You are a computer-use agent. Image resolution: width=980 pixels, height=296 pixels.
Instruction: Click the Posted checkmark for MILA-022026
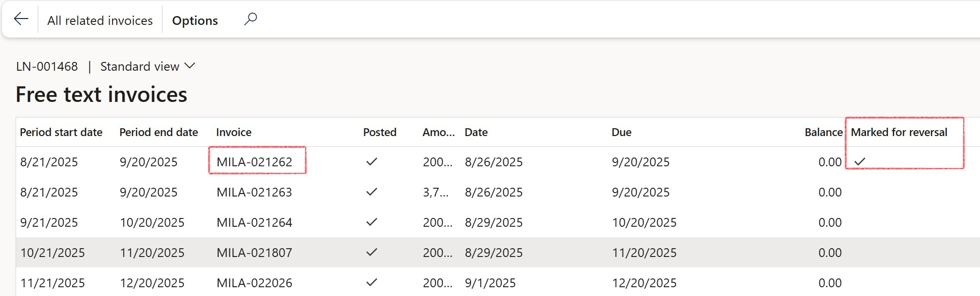(372, 283)
